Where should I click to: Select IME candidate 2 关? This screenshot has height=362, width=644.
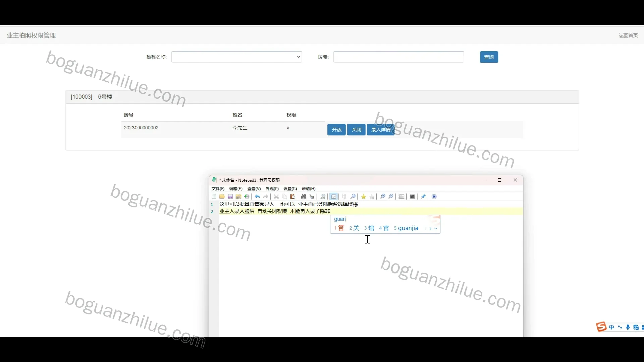pos(354,228)
